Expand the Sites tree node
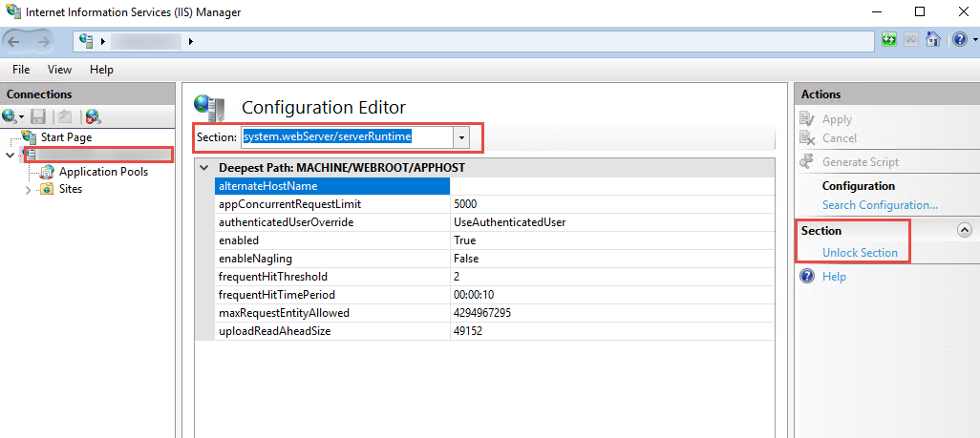The width and height of the screenshot is (980, 438). (28, 189)
